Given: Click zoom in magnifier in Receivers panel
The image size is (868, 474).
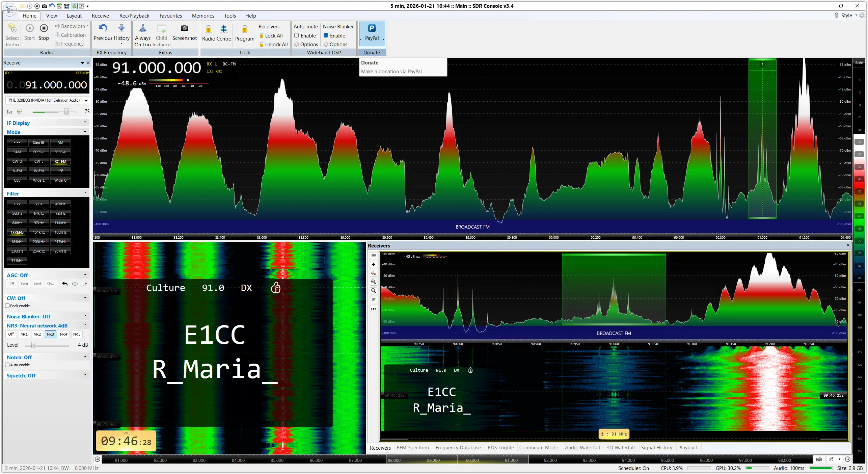Looking at the screenshot, I should pos(374,282).
